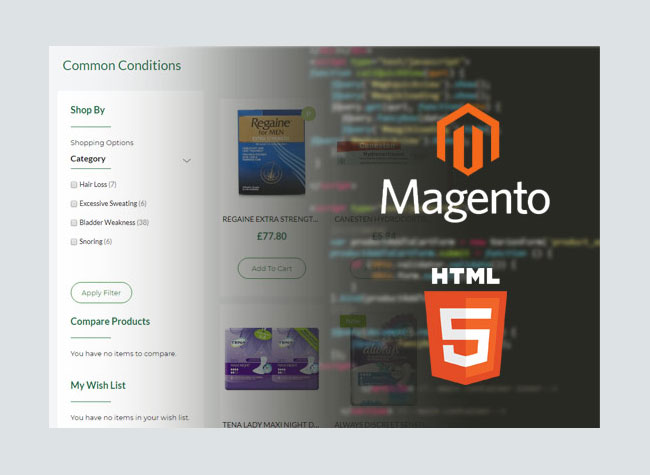Screen dimensions: 650x475
Task: Select the Snoring checkbox
Action: 74,242
